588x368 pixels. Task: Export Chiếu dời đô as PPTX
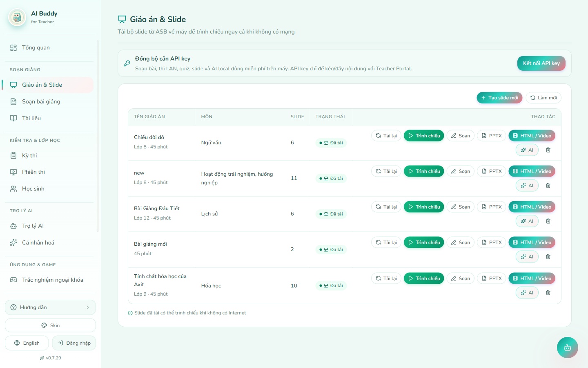[x=492, y=136]
